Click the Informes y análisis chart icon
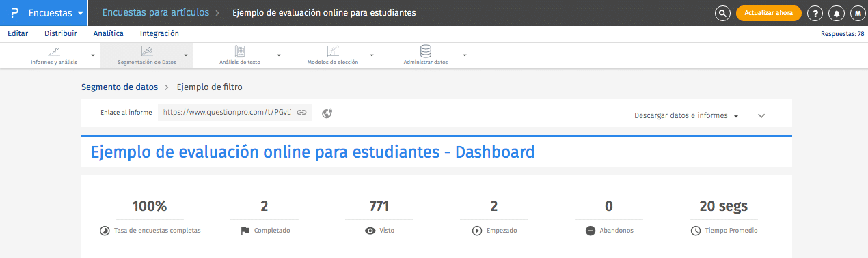Screen dimensions: 868x258 tap(54, 51)
